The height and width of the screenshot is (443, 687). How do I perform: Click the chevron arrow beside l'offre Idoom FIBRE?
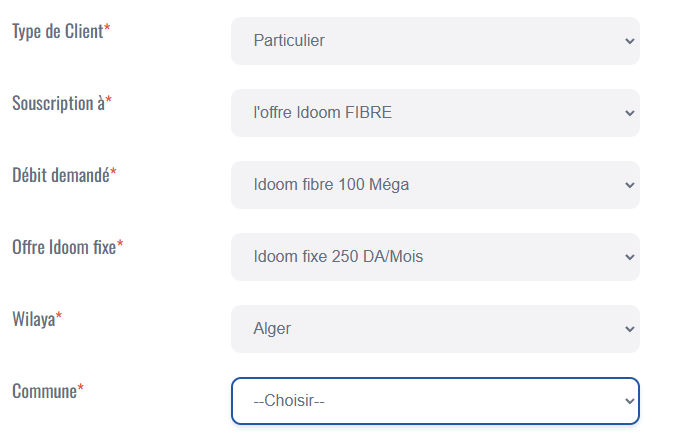[629, 113]
